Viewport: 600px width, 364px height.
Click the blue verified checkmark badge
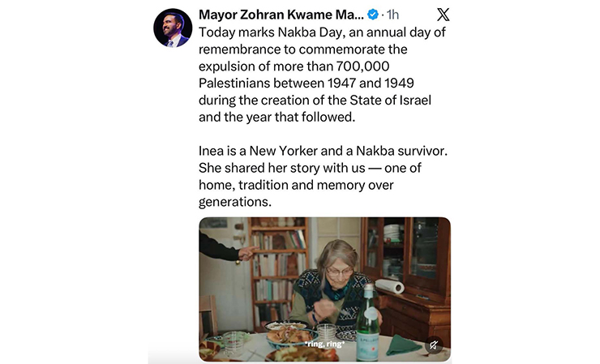click(x=373, y=15)
